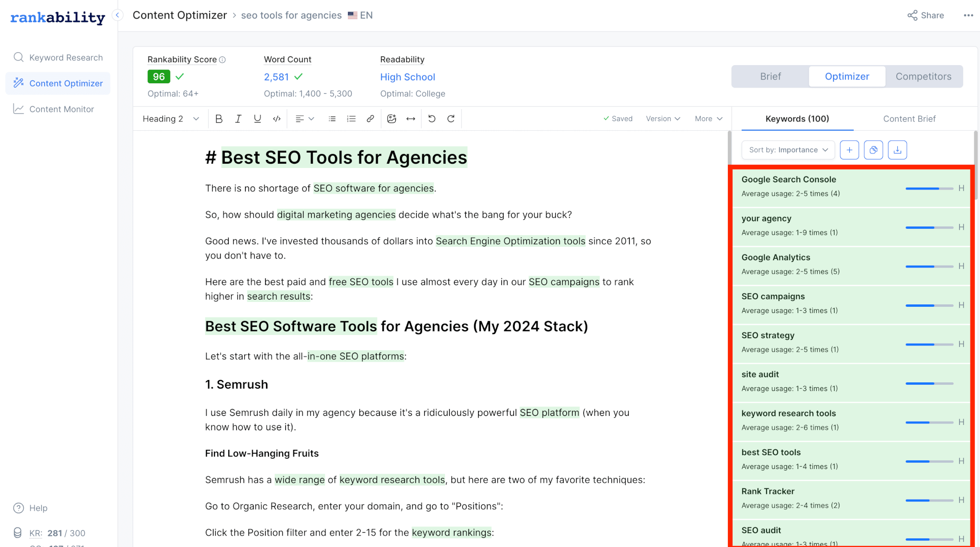Click the Content Monitor chart icon
The image size is (980, 547).
pyautogui.click(x=19, y=109)
